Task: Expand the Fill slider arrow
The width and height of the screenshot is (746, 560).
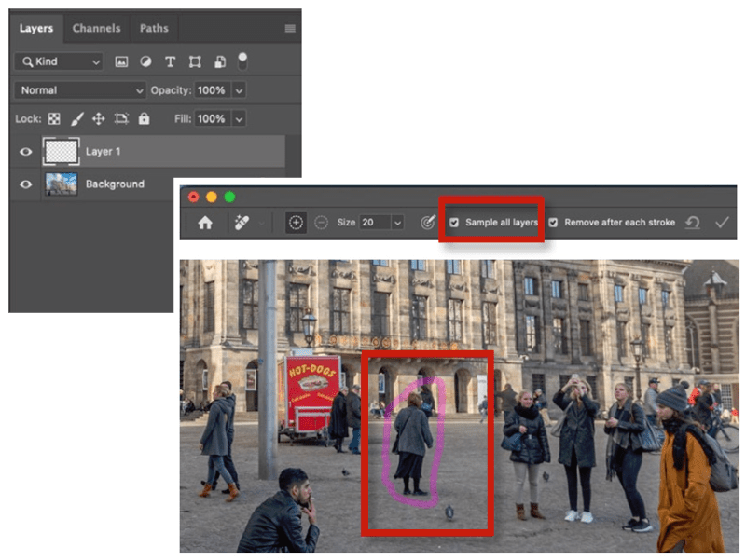Action: pos(239,119)
